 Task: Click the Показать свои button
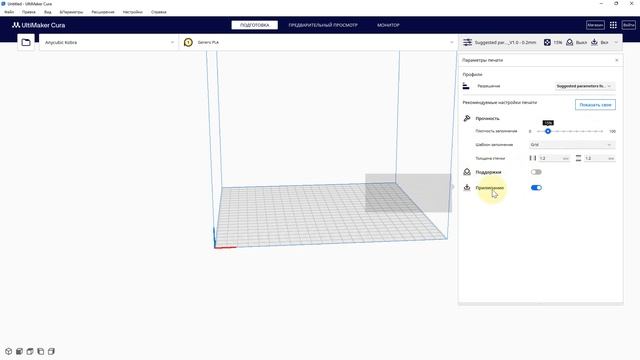pyautogui.click(x=595, y=105)
